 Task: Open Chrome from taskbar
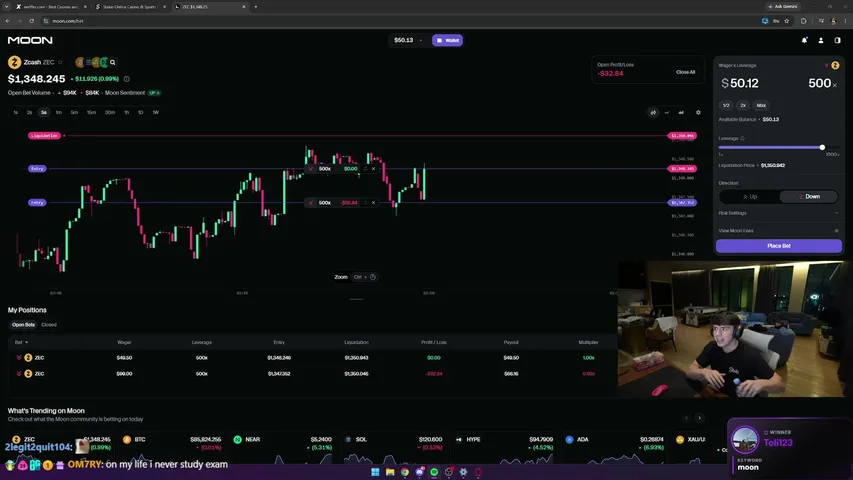[405, 472]
